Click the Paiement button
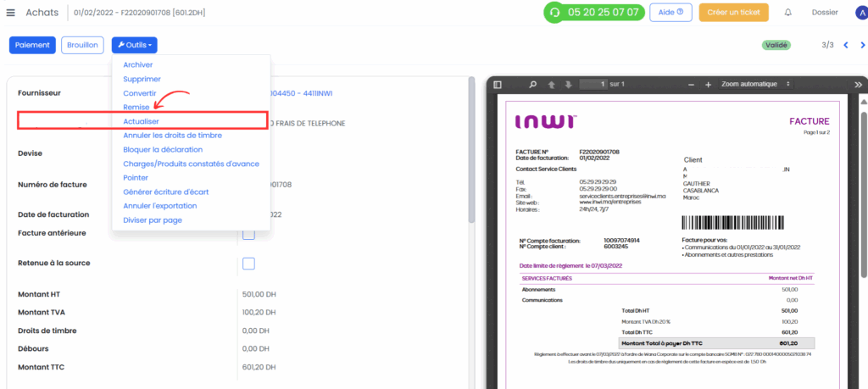 33,46
